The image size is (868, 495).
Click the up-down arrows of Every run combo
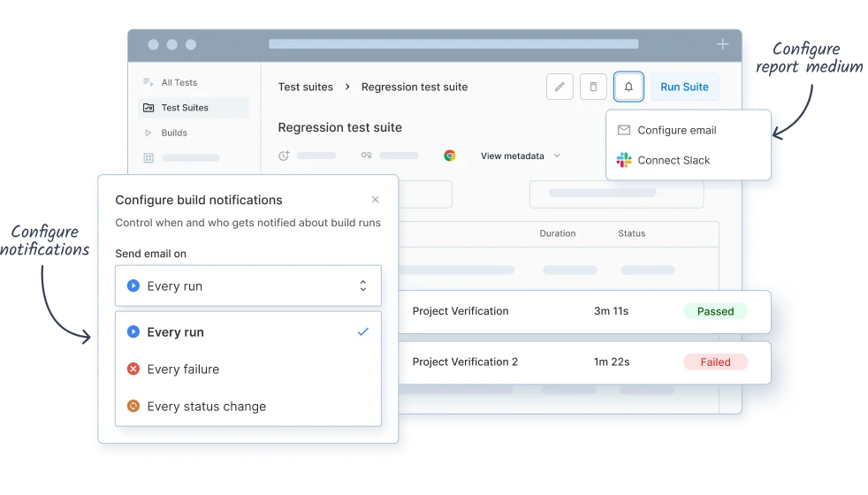[363, 286]
